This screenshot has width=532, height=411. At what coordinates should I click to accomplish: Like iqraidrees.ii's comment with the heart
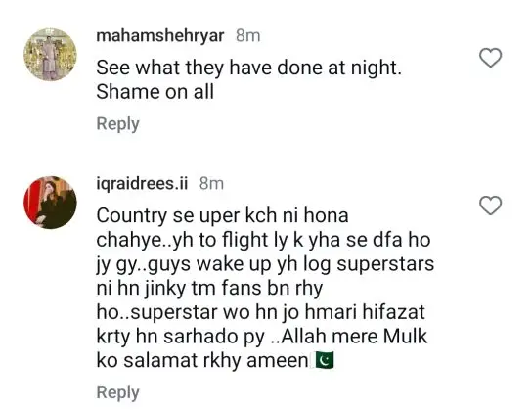coord(490,205)
